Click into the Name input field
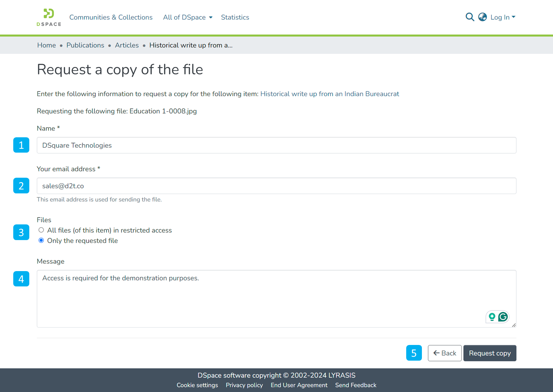This screenshot has height=392, width=553. point(276,145)
